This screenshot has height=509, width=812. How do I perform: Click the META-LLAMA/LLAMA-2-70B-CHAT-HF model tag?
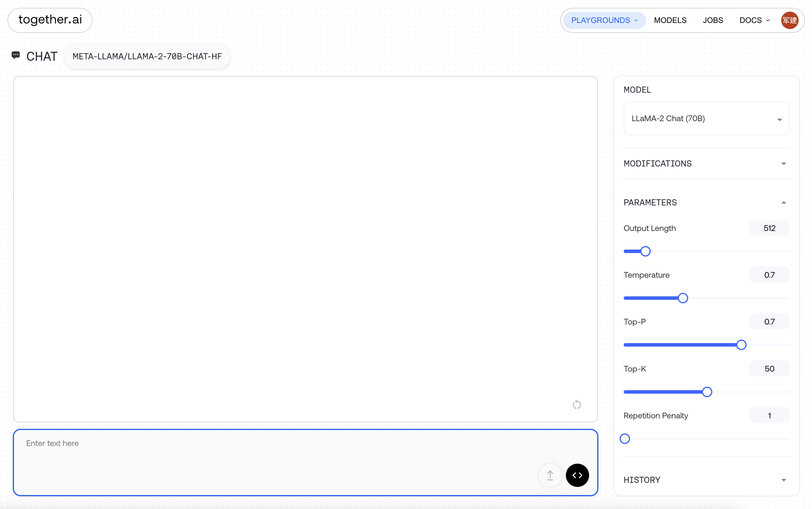pos(147,56)
